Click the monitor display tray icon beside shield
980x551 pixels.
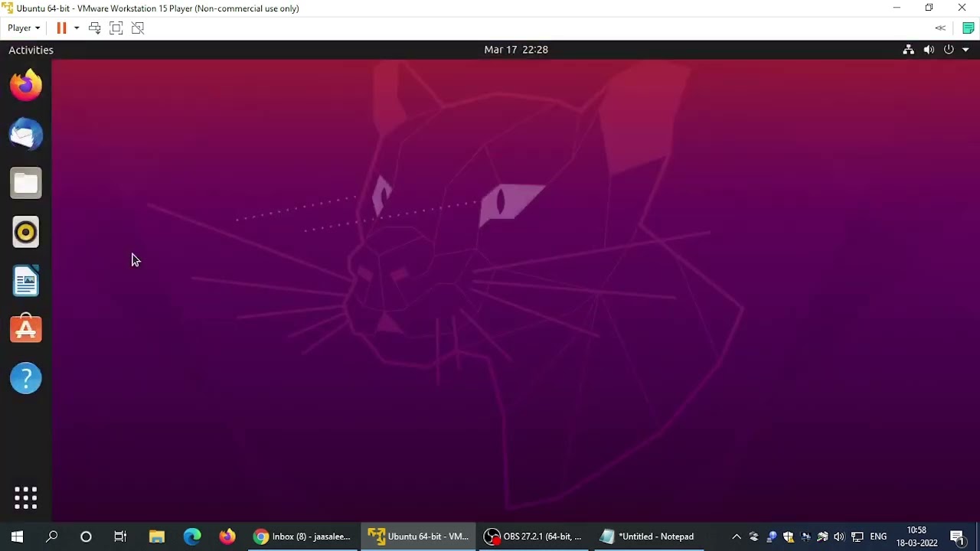click(x=805, y=536)
